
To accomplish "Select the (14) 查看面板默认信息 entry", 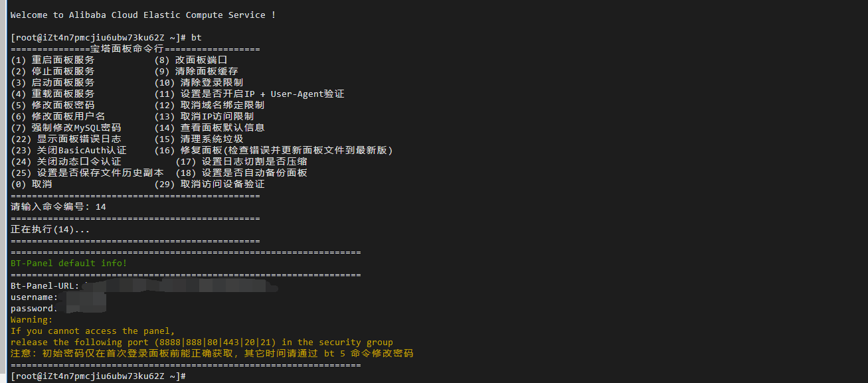I will (209, 127).
